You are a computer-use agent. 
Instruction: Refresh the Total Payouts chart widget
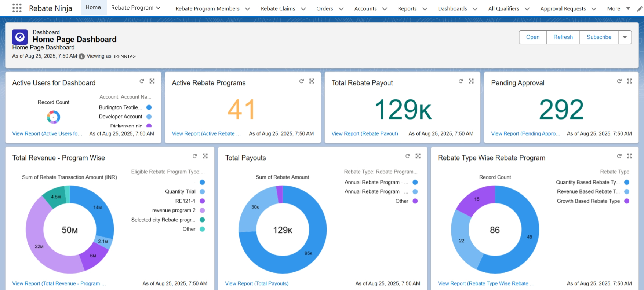(407, 156)
